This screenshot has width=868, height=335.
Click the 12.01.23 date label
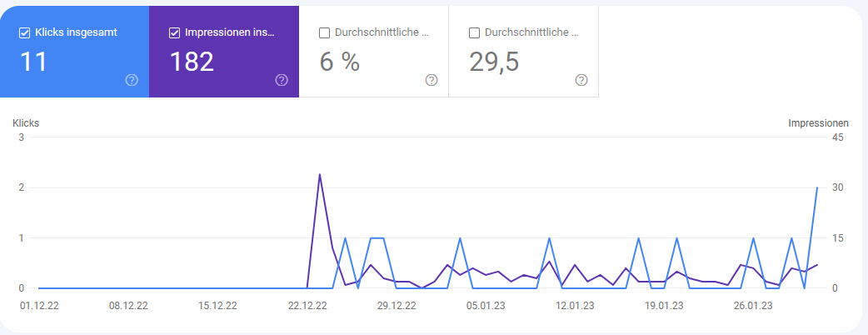(x=575, y=306)
